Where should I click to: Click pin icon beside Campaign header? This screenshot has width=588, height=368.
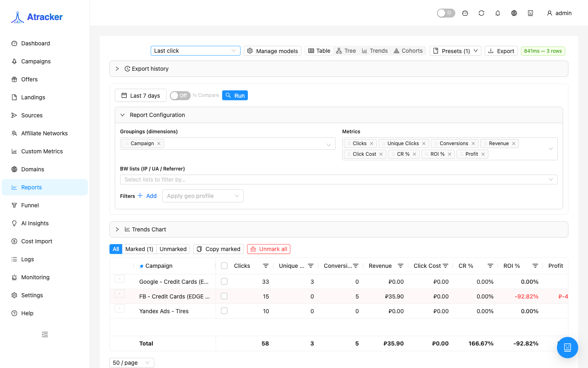141,266
